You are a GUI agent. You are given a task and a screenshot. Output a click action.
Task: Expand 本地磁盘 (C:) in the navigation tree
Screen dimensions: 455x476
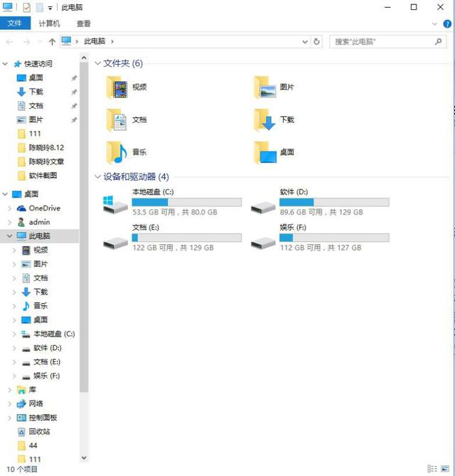14,334
